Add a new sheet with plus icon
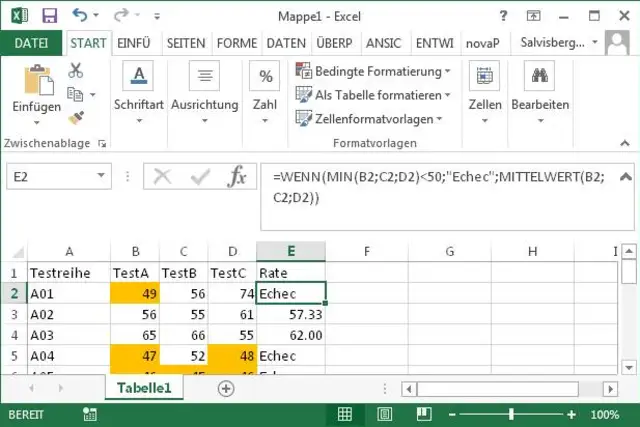Screen dimensions: 640x427 [x=226, y=388]
